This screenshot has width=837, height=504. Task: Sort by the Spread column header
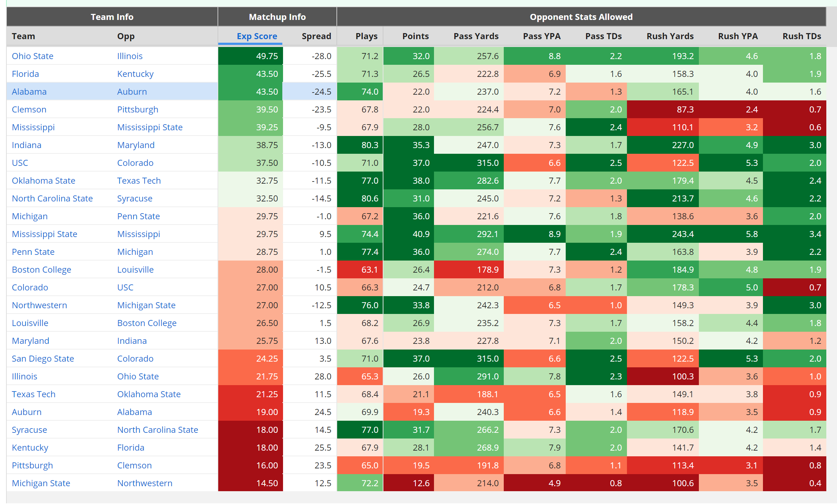tap(316, 36)
